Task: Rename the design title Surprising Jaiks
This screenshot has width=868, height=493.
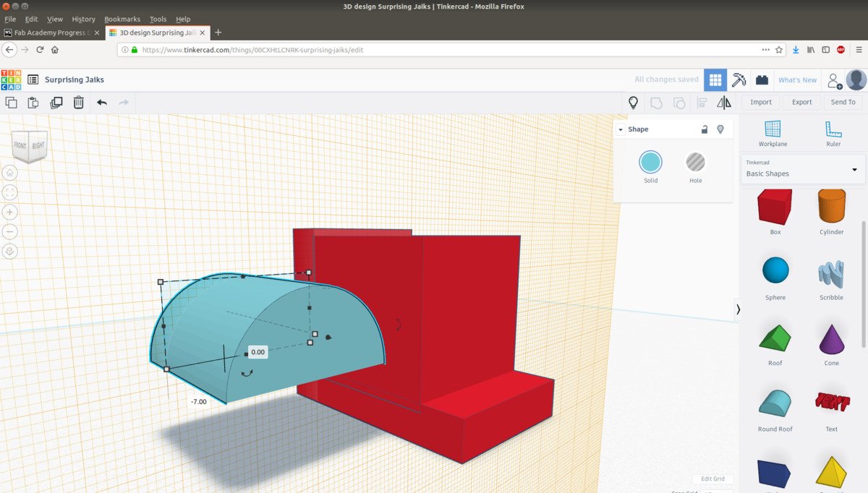Action: click(75, 80)
